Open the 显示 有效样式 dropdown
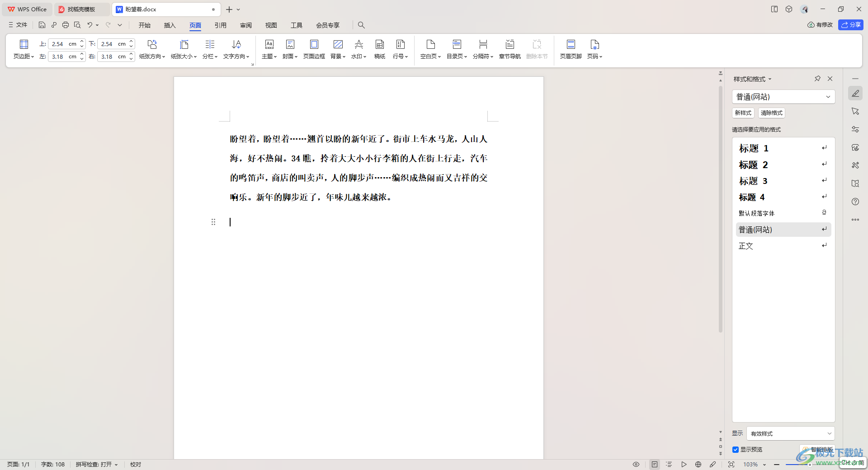868x470 pixels. click(x=790, y=433)
